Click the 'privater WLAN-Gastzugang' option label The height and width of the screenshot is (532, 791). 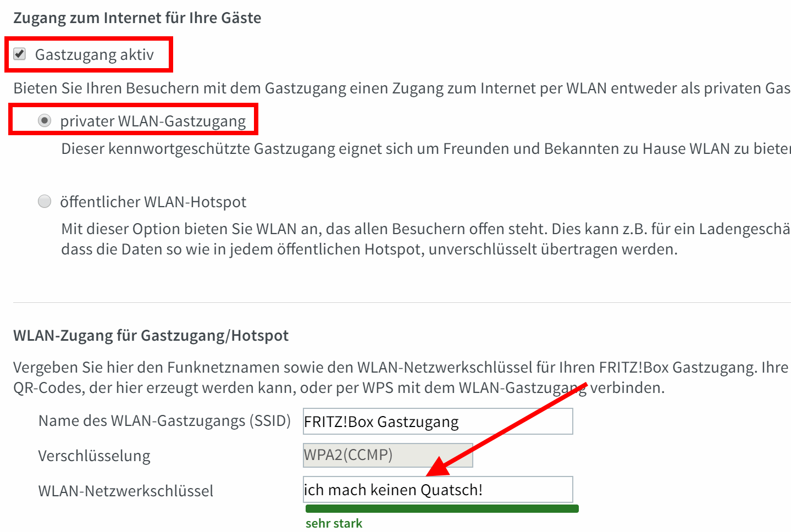(x=153, y=121)
